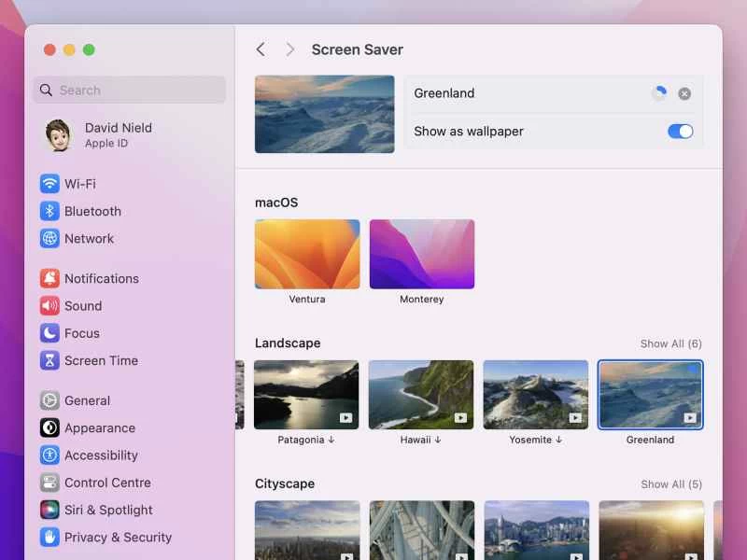Select Screen Time hourglass icon

[x=49, y=360]
